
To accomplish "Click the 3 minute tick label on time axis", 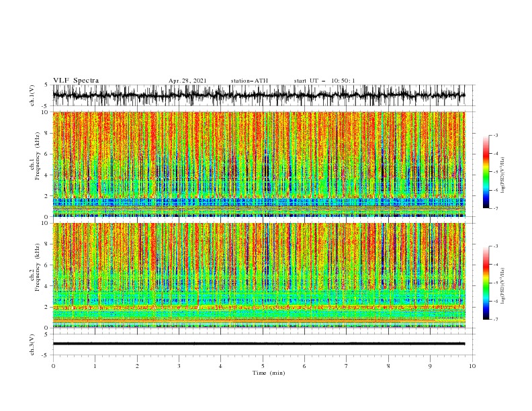I will click(179, 366).
